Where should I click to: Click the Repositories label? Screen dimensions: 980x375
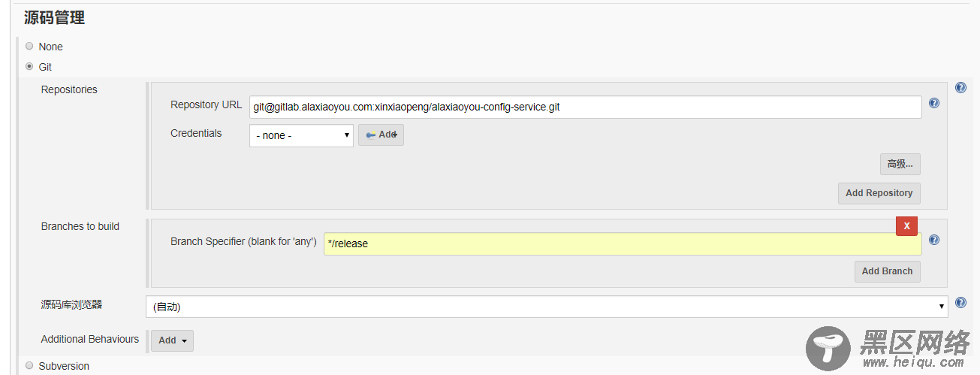pos(69,89)
